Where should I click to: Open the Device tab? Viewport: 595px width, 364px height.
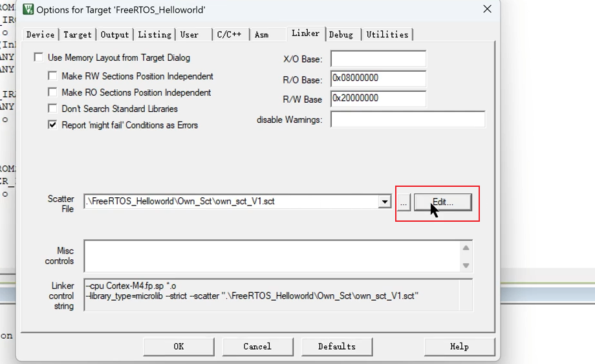tap(40, 34)
